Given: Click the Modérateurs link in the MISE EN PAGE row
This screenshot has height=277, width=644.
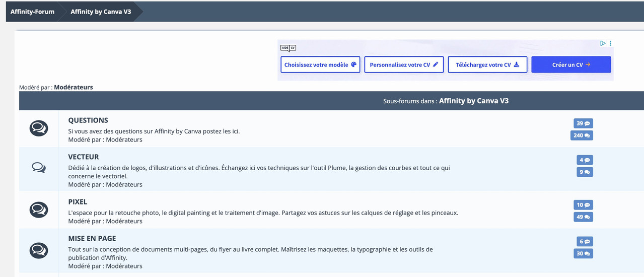Looking at the screenshot, I should point(124,266).
